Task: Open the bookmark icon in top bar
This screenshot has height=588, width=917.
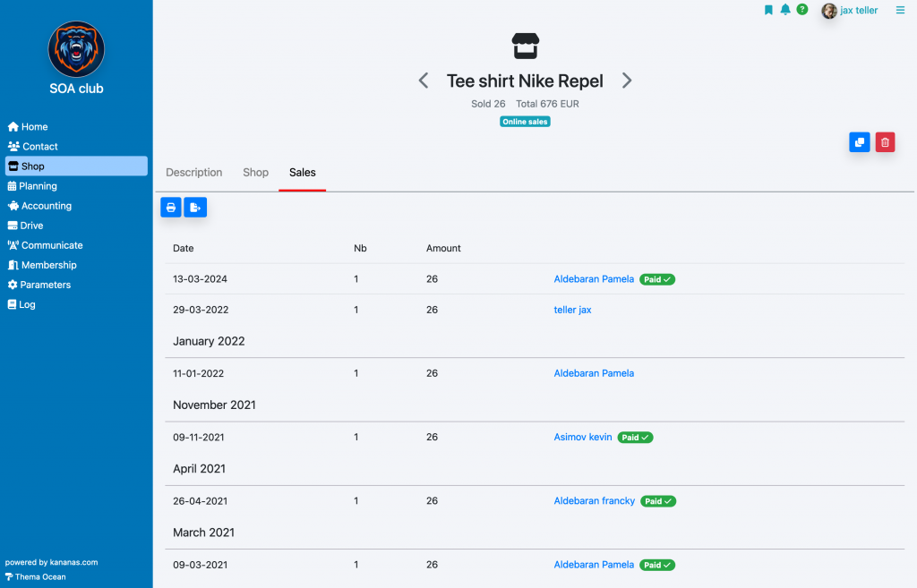Action: click(x=768, y=10)
